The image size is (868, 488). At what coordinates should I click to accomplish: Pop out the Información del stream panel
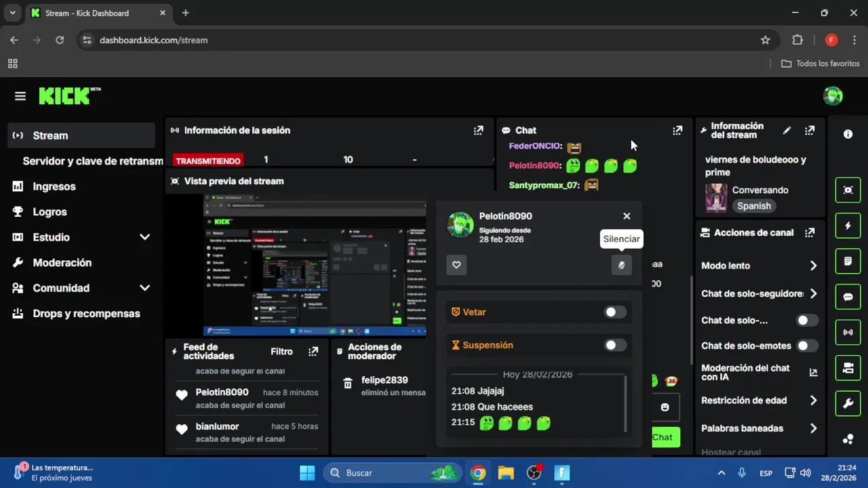pyautogui.click(x=810, y=130)
